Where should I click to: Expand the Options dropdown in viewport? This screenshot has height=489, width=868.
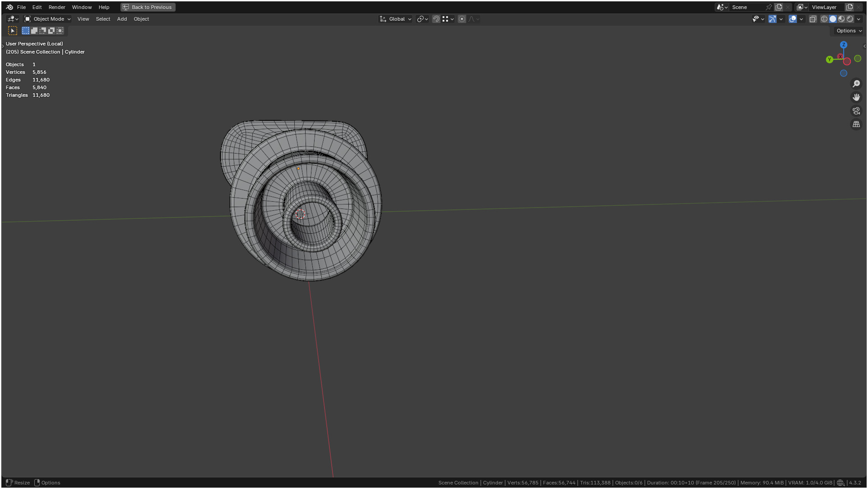[x=849, y=31]
